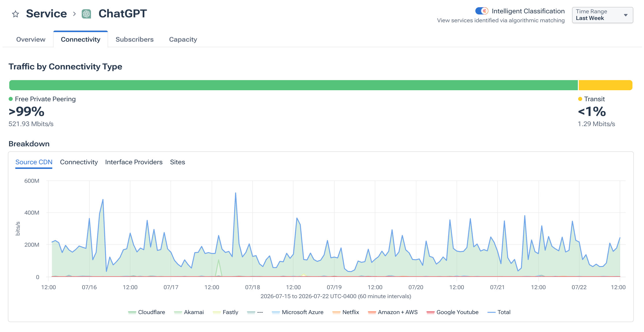The width and height of the screenshot is (644, 332).
Task: Click the green Free Private Peering bar
Action: 293,85
